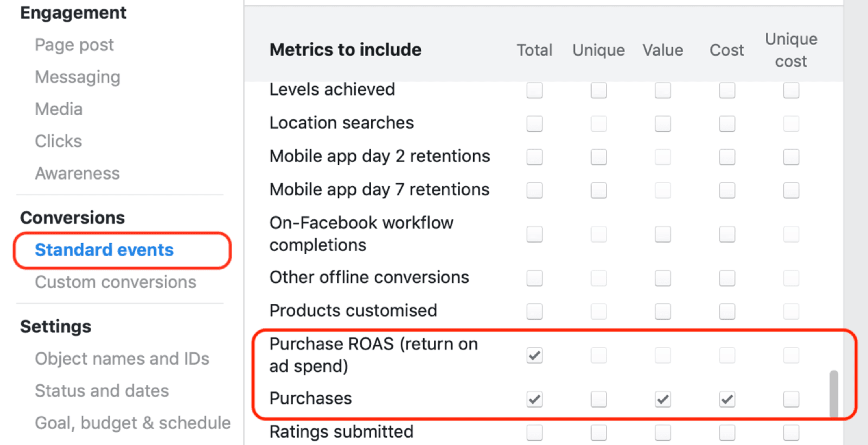Uncheck the Purchases Value checkbox

point(663,399)
